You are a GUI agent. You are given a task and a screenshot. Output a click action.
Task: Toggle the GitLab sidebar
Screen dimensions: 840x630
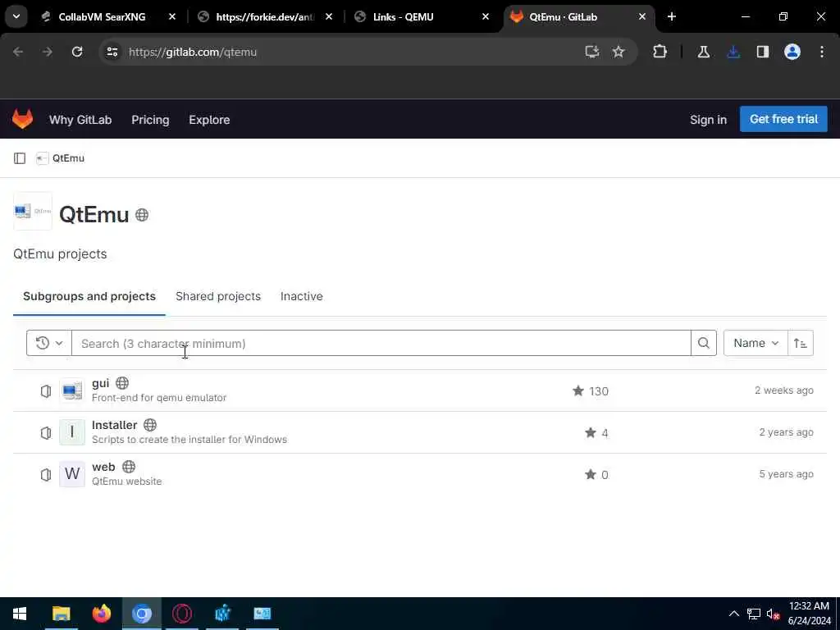coord(20,158)
